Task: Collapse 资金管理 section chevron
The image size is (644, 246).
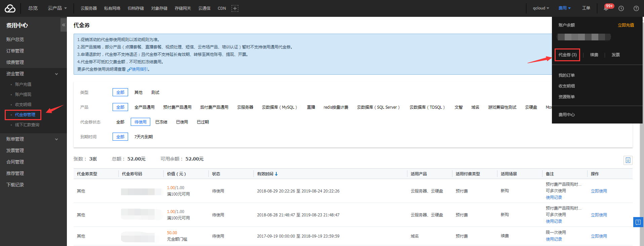Action: coord(56,74)
